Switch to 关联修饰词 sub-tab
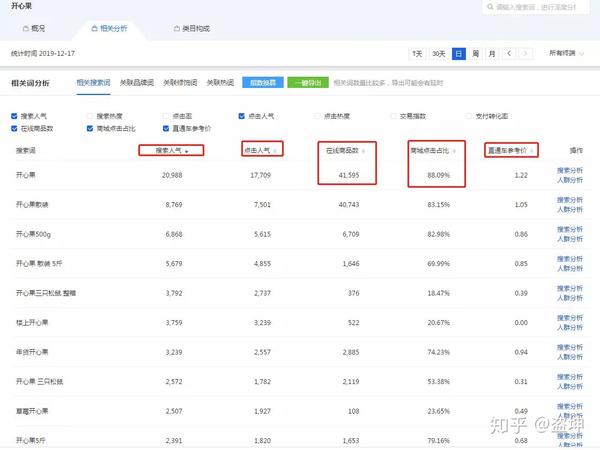Image resolution: width=600 pixels, height=450 pixels. pos(180,83)
